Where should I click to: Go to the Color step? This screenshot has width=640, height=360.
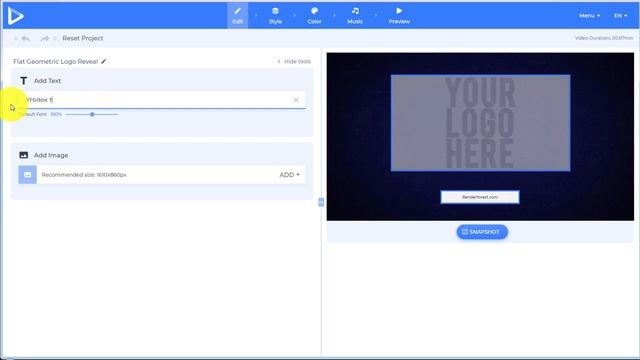(x=314, y=16)
